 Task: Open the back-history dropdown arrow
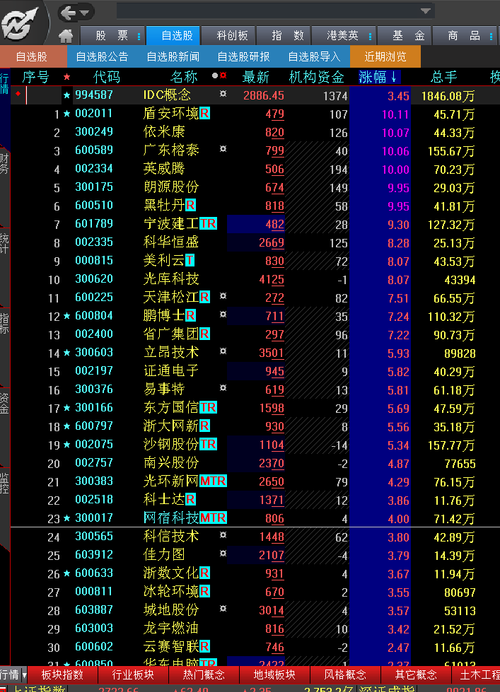click(84, 13)
